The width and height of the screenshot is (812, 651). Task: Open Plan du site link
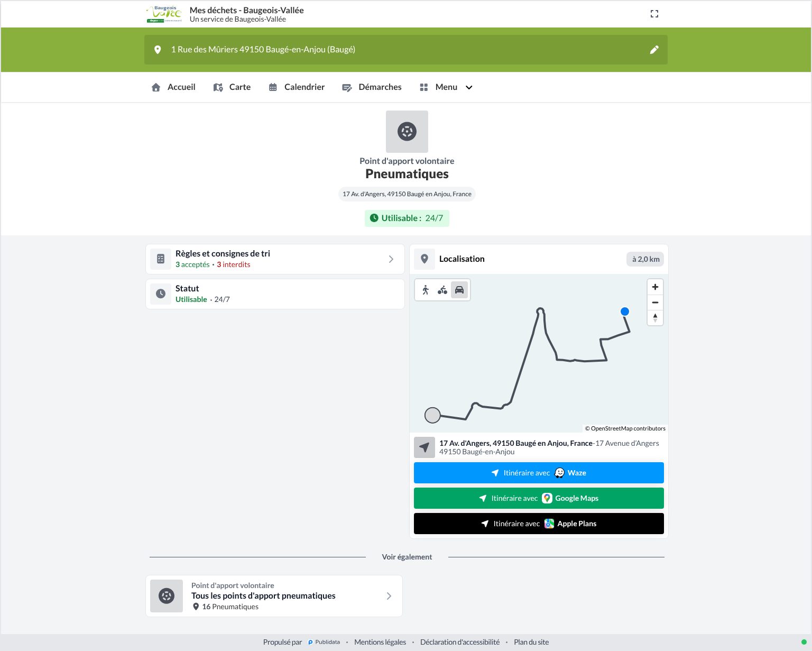coord(531,642)
